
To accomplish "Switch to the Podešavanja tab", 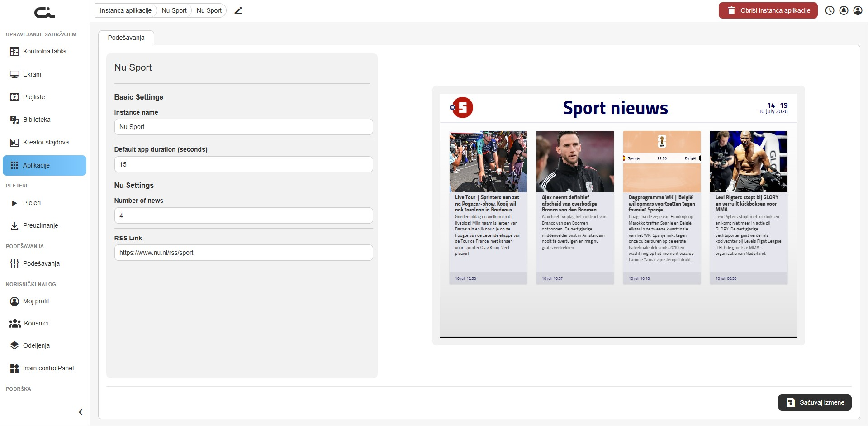I will pyautogui.click(x=126, y=38).
